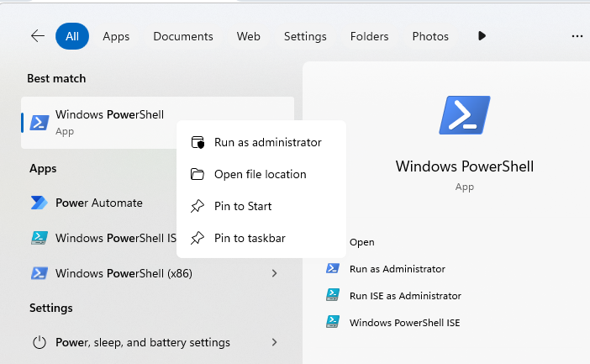Click the icon beside Run ISE as Administrator

(333, 295)
